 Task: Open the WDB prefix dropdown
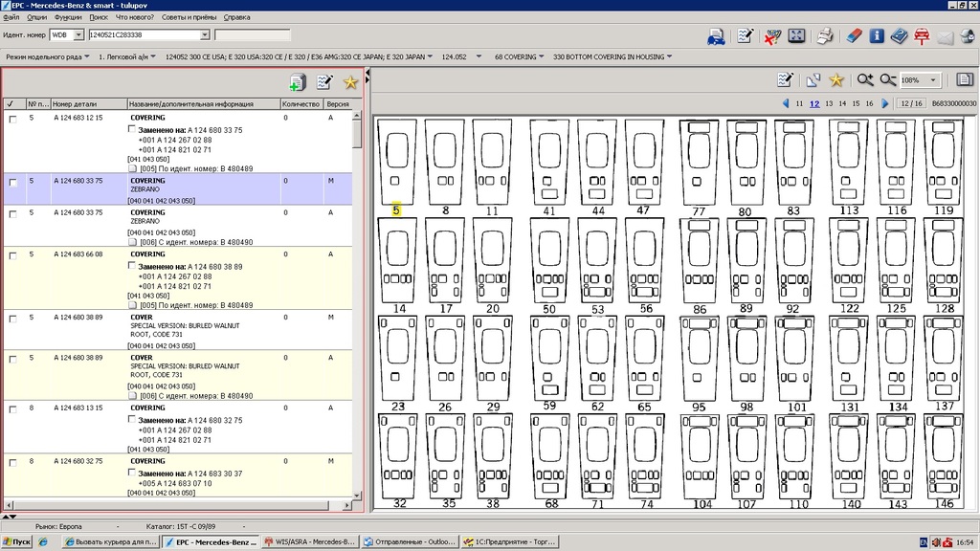tap(78, 35)
